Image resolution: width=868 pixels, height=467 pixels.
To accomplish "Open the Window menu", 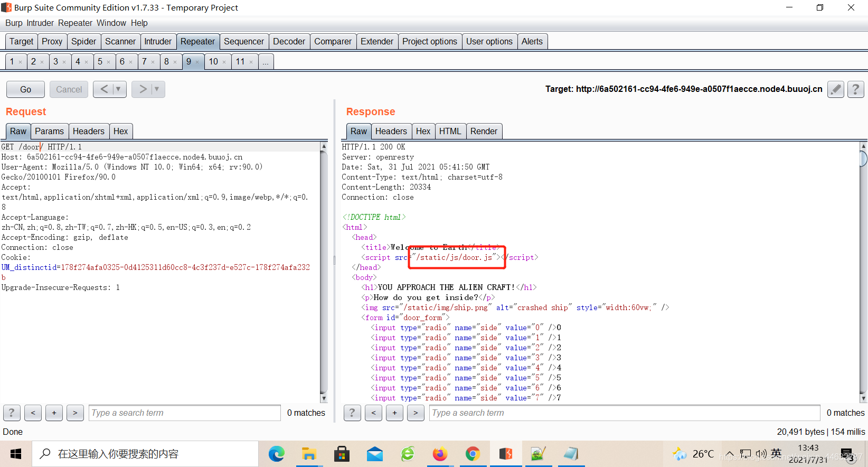I will tap(111, 23).
